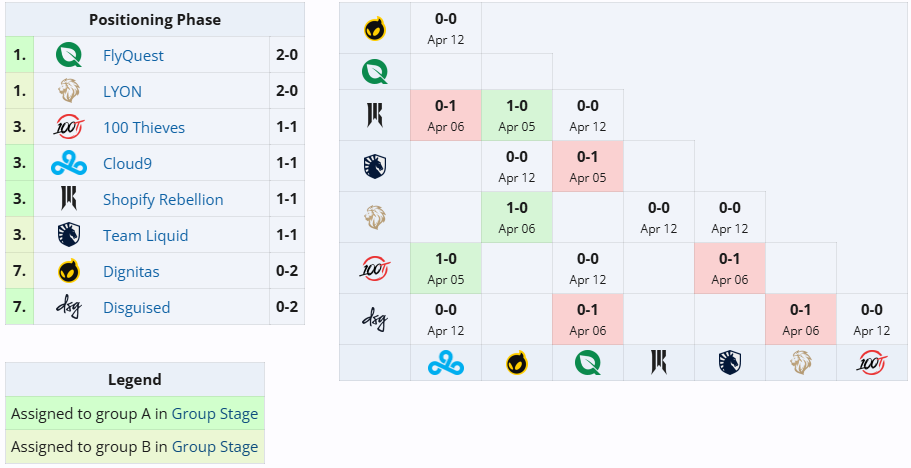Click the LYON lion logo in standings
Screen dimensions: 911x468
click(x=69, y=91)
